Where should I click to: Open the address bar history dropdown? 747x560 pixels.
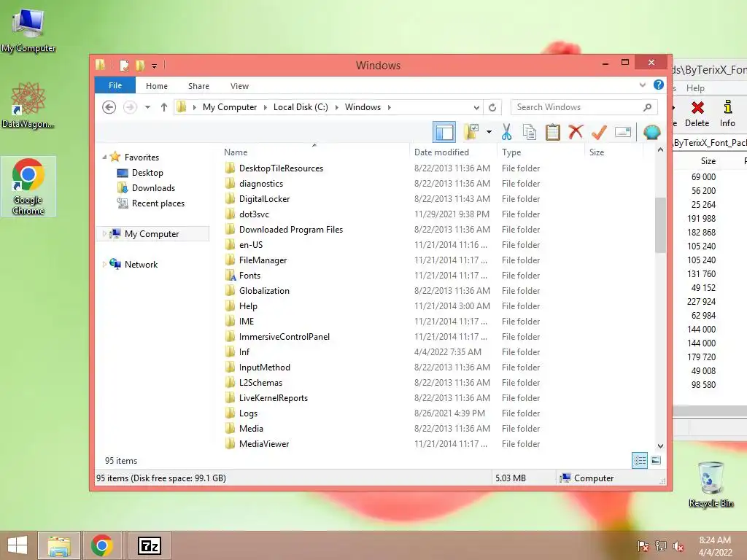click(476, 107)
